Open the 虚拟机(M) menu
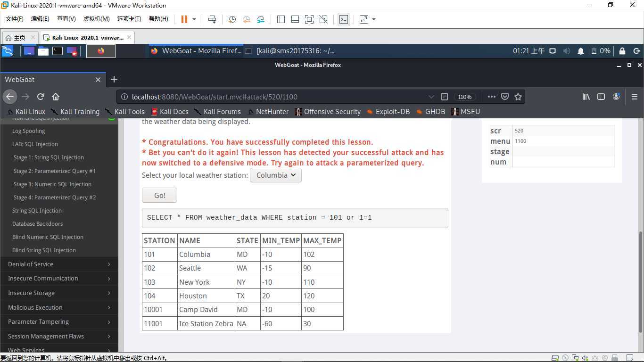The height and width of the screenshot is (362, 644). tap(97, 19)
